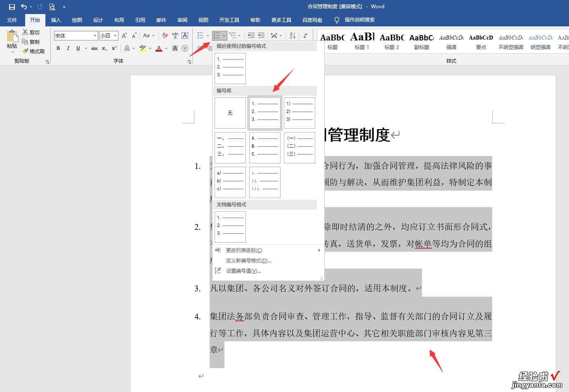This screenshot has width=569, height=392.
Task: Open the Font dialog launcher
Action: 189,61
